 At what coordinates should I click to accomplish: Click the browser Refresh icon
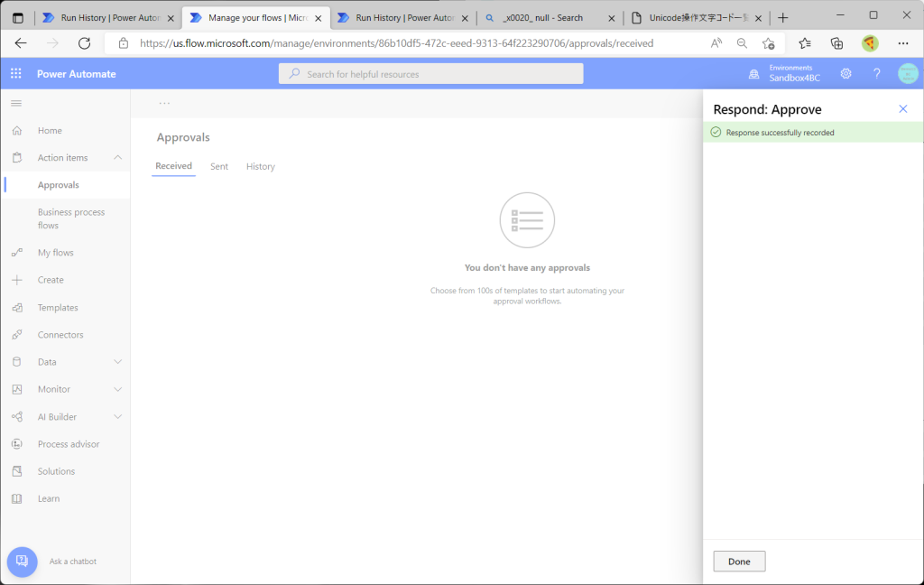click(x=84, y=43)
